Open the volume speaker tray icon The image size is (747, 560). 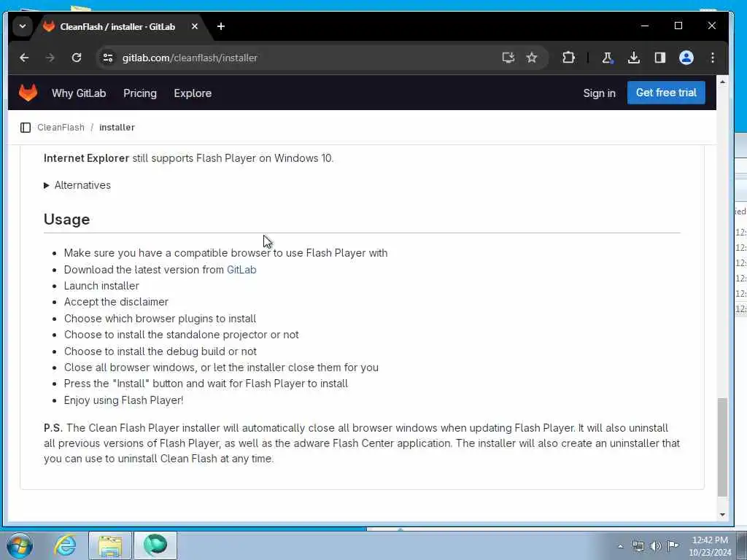[656, 547]
